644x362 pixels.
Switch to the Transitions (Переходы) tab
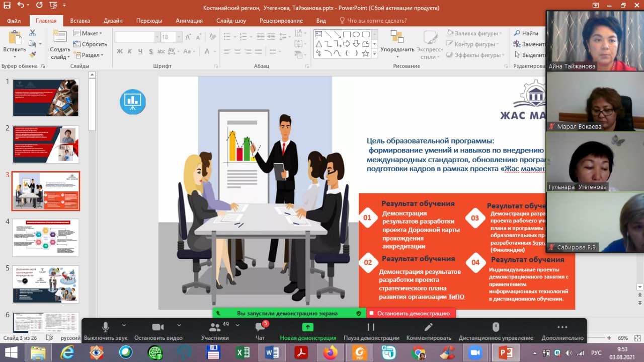(149, 21)
